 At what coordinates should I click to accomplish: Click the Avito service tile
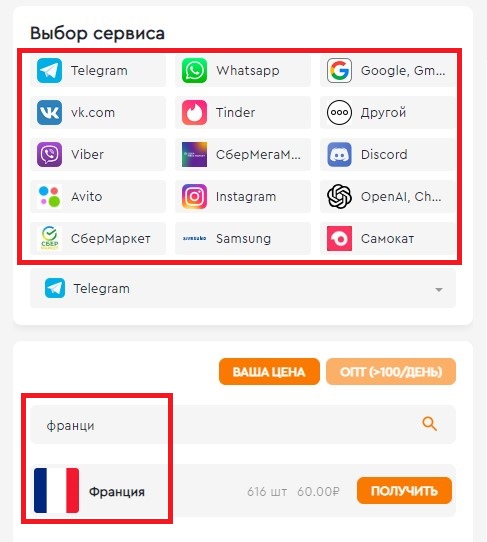(x=98, y=196)
